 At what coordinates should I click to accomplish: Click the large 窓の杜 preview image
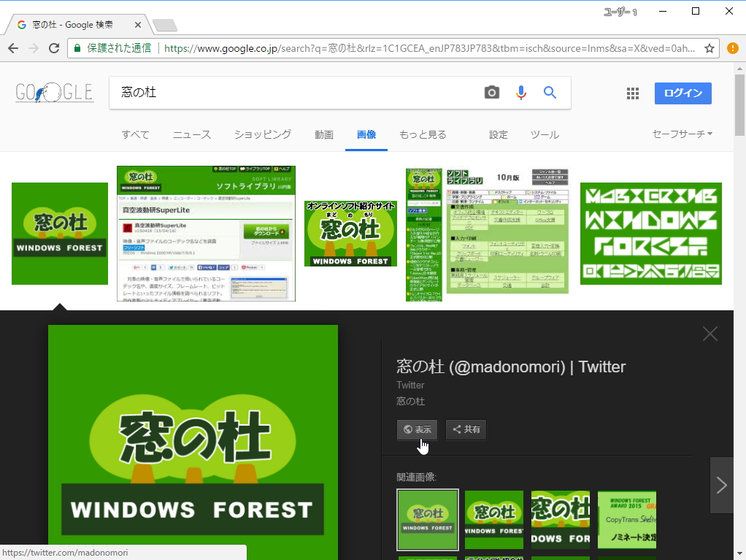193,442
